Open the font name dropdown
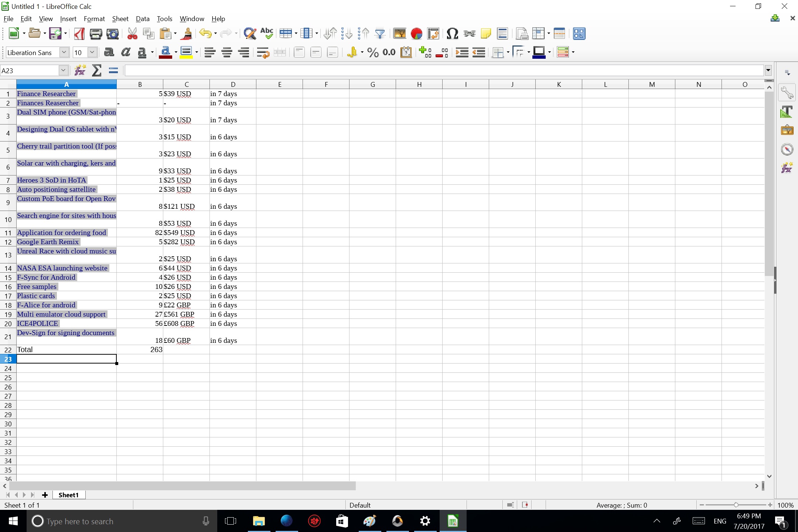Screen dimensions: 798x532 (64, 52)
